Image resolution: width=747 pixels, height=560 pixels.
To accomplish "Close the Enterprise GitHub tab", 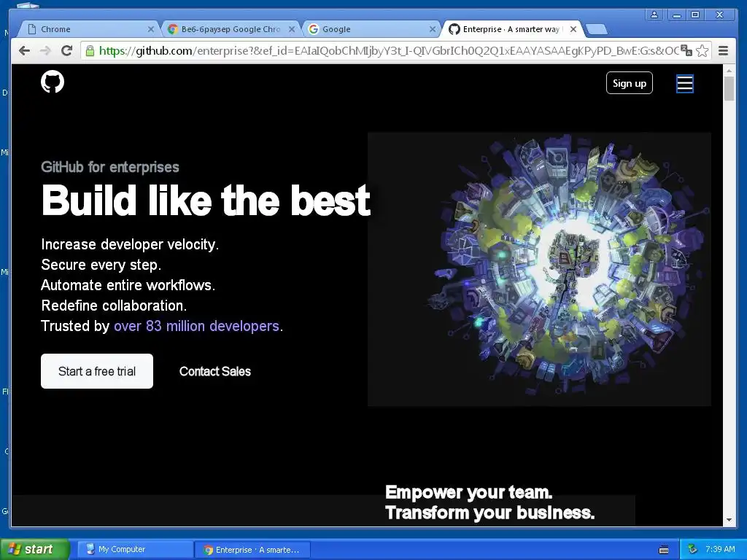I will point(573,29).
